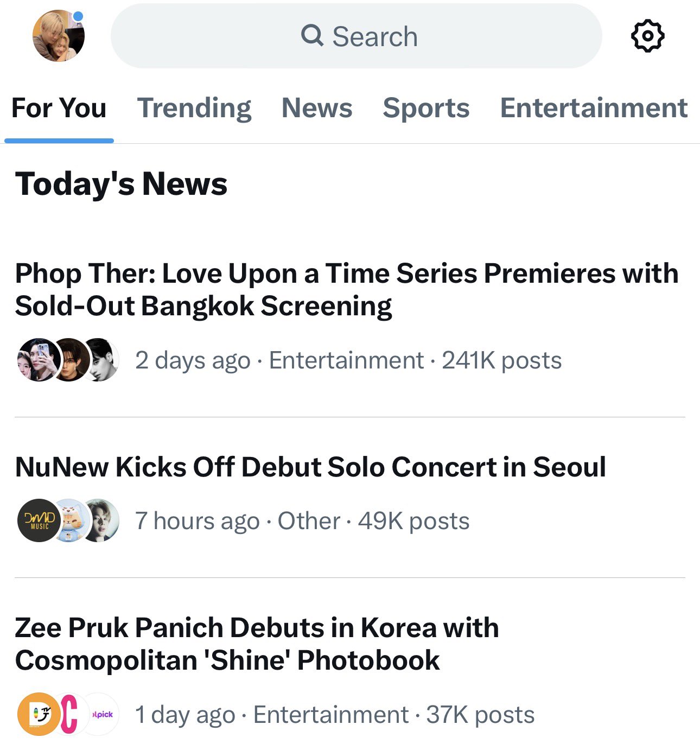Switch to the News tab
The image size is (700, 750).
tap(317, 107)
